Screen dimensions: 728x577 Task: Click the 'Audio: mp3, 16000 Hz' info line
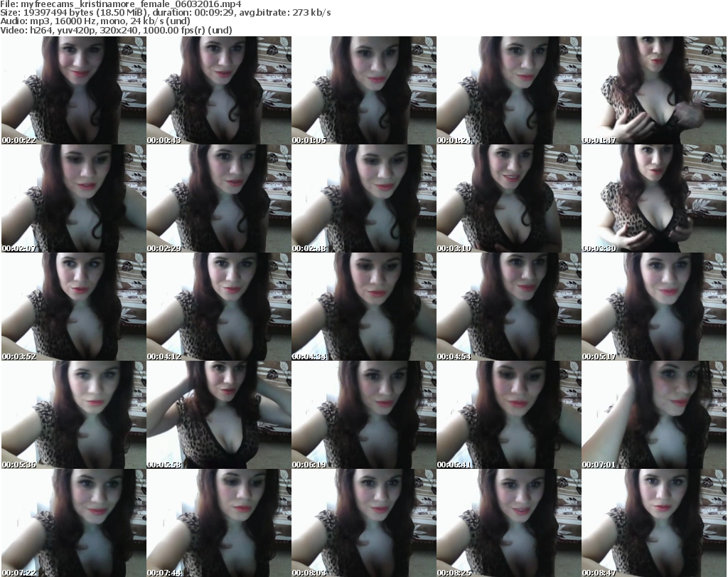tap(95, 21)
